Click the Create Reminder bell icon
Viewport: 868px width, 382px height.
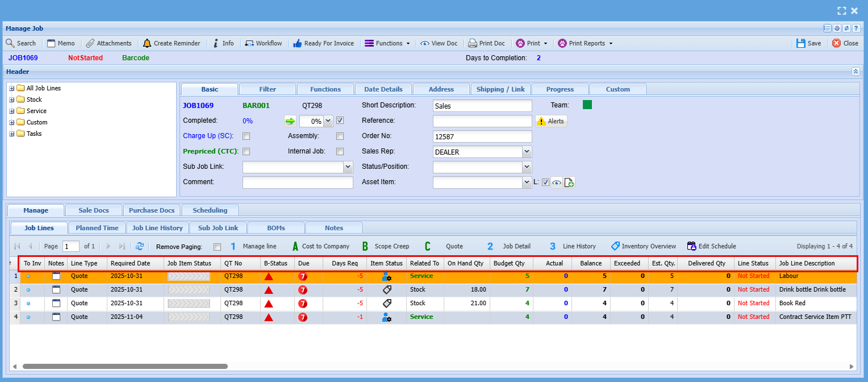[x=147, y=43]
